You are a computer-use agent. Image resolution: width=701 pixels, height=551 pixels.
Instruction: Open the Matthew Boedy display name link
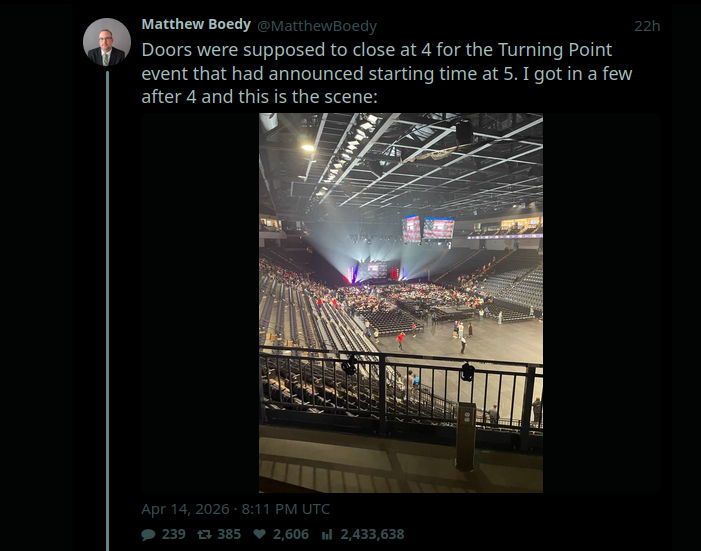[x=196, y=24]
